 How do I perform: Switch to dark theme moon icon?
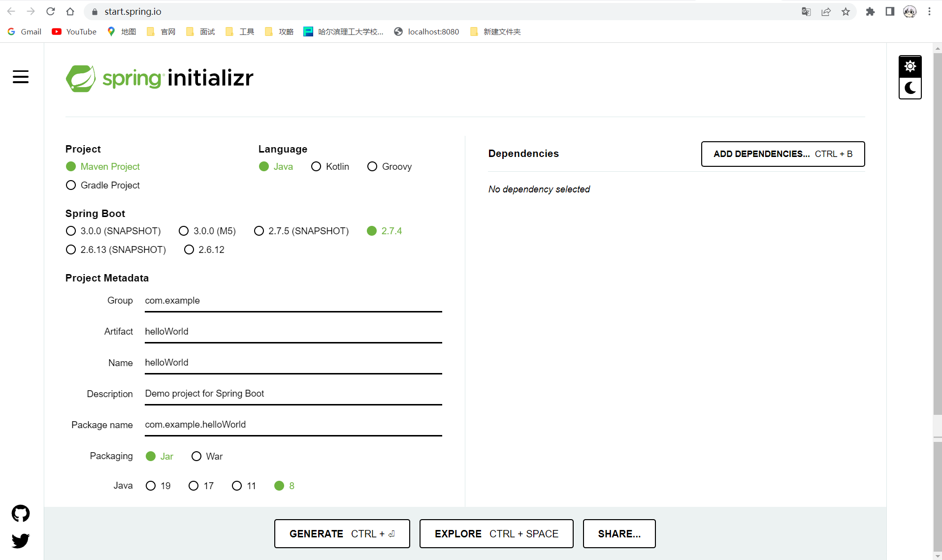(x=910, y=88)
